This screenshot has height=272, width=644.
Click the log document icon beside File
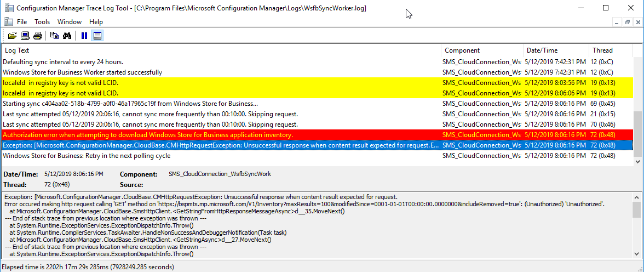pyautogui.click(x=8, y=22)
